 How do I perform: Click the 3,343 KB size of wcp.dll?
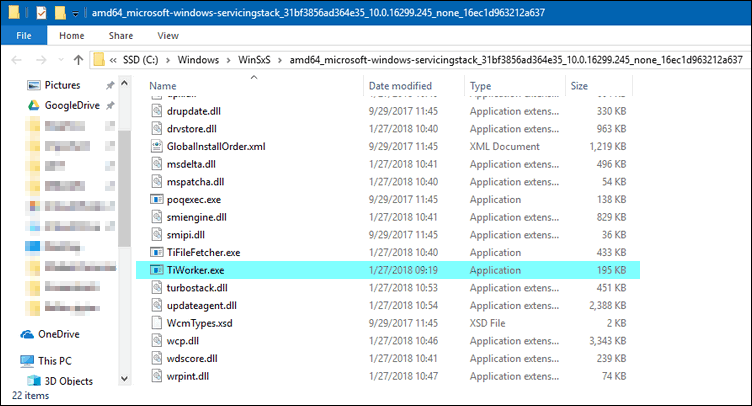608,341
